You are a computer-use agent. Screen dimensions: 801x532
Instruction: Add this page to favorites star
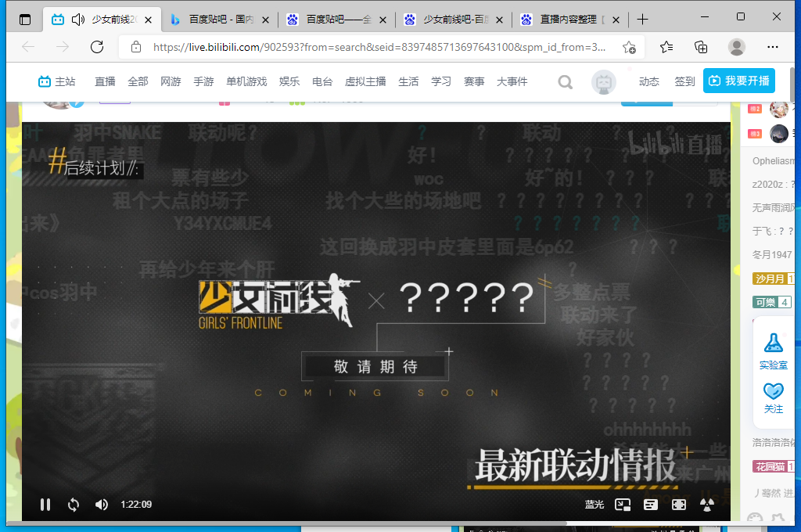click(x=630, y=48)
